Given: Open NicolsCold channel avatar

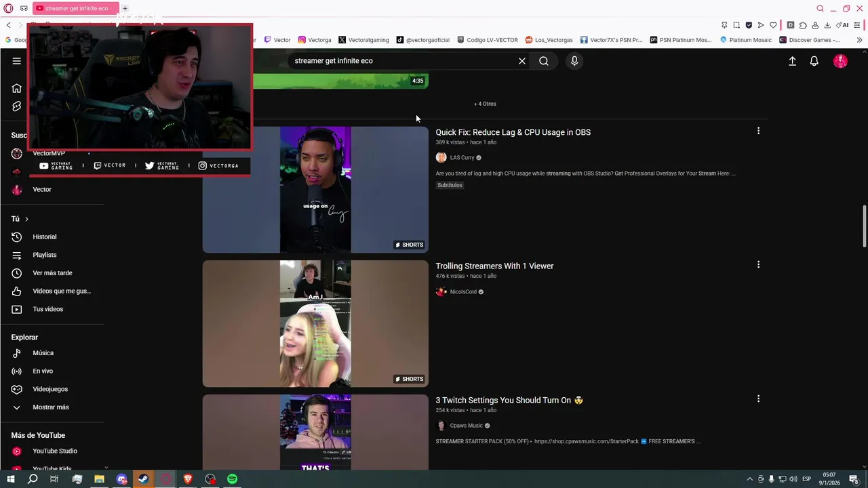Looking at the screenshot, I should coord(441,291).
